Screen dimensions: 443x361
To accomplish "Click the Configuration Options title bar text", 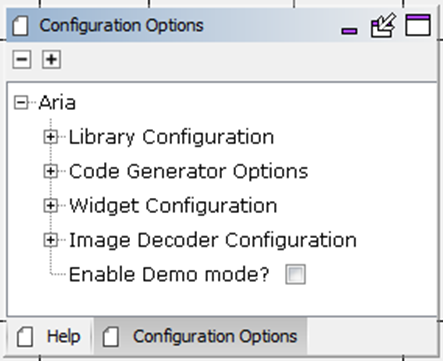I will tap(121, 26).
